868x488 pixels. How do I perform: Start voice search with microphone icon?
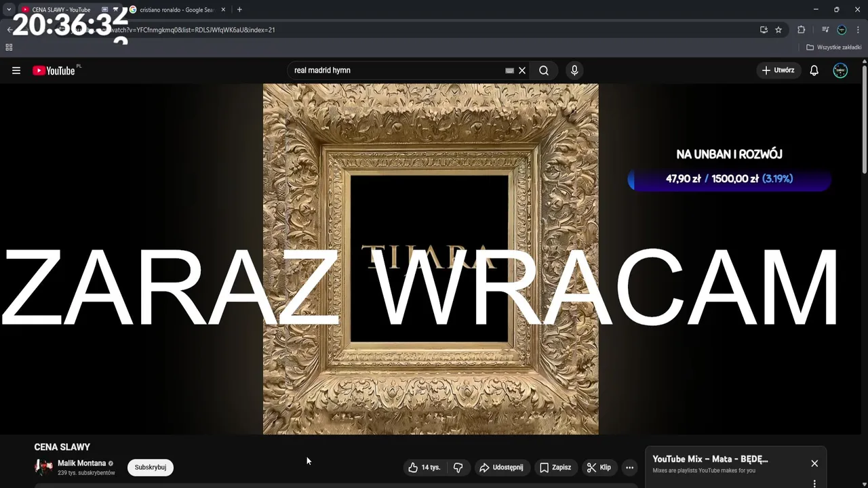(574, 70)
